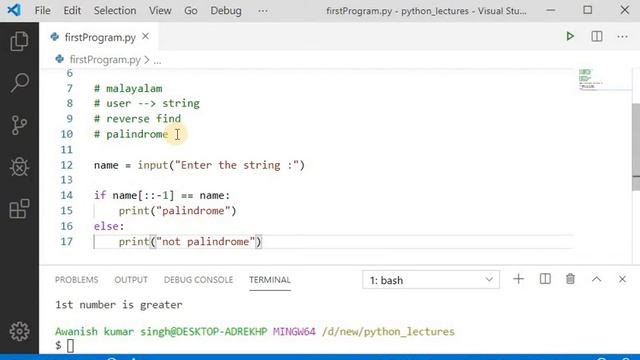This screenshot has width=640, height=360.
Task: Click firstProgram.py in the breadcrumb
Action: 105,60
